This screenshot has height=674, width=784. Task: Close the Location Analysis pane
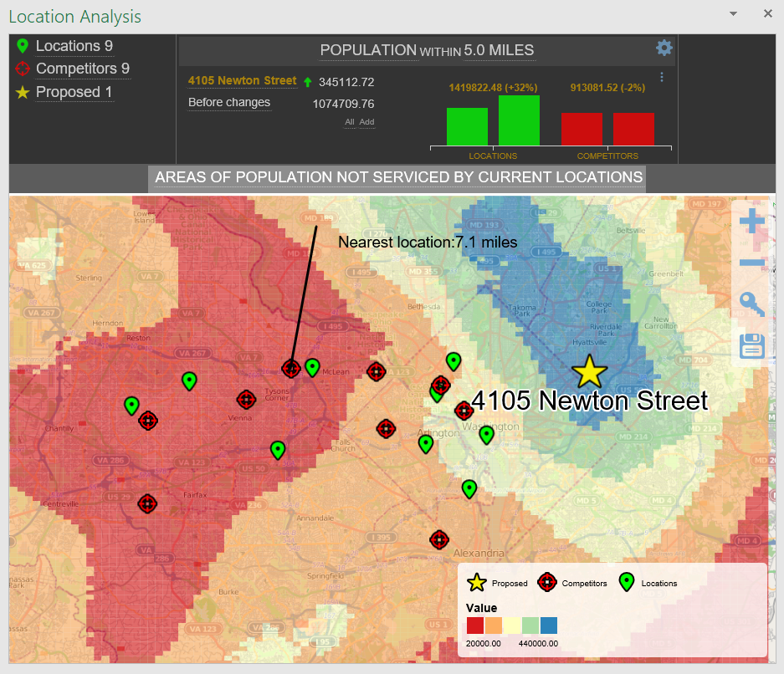[768, 13]
